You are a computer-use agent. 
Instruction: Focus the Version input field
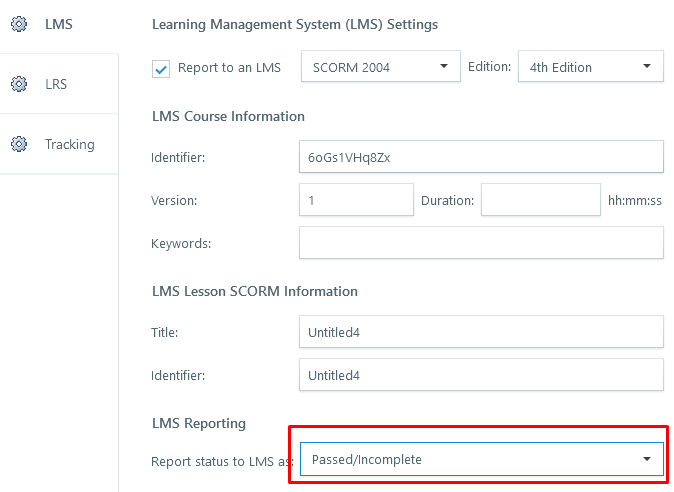point(356,200)
